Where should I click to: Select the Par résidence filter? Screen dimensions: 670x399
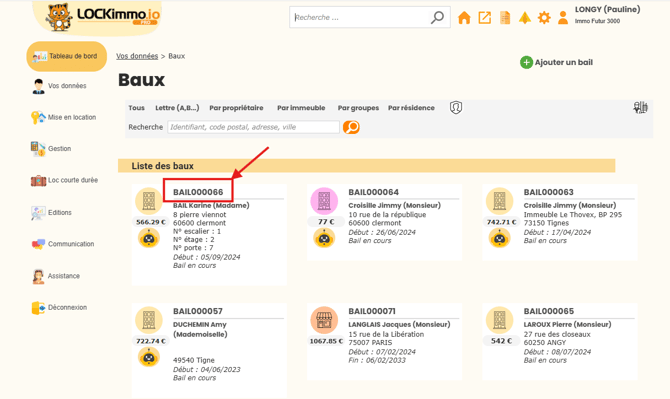[x=411, y=108]
